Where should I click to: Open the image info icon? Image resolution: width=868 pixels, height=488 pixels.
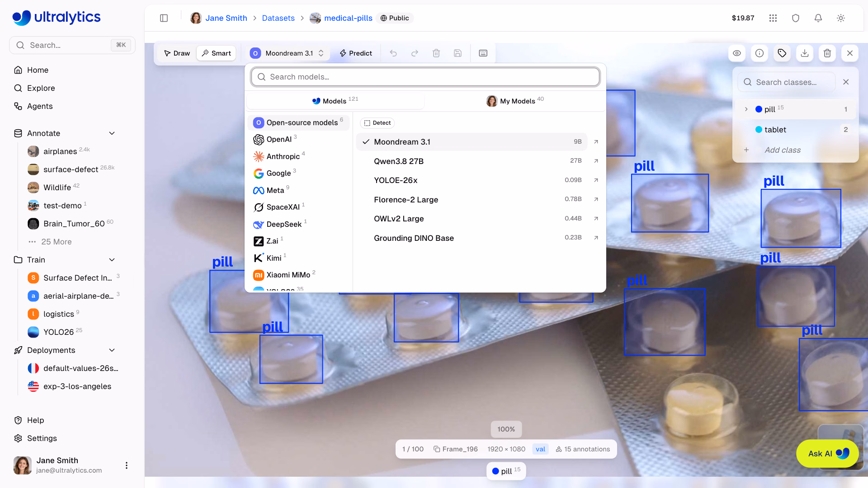point(759,53)
